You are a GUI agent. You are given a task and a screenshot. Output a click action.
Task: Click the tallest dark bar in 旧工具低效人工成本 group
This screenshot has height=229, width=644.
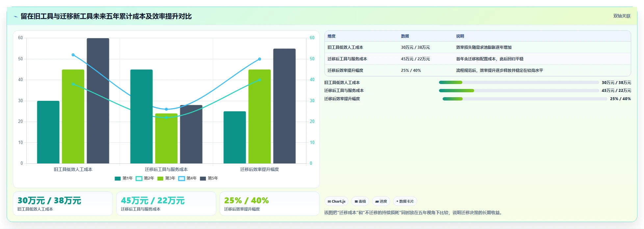pyautogui.click(x=98, y=101)
